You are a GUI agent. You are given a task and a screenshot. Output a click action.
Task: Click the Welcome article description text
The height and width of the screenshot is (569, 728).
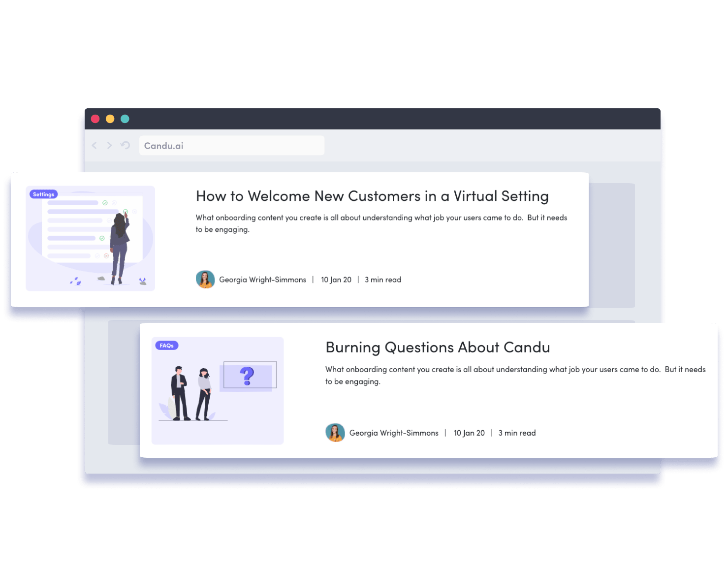(x=381, y=223)
